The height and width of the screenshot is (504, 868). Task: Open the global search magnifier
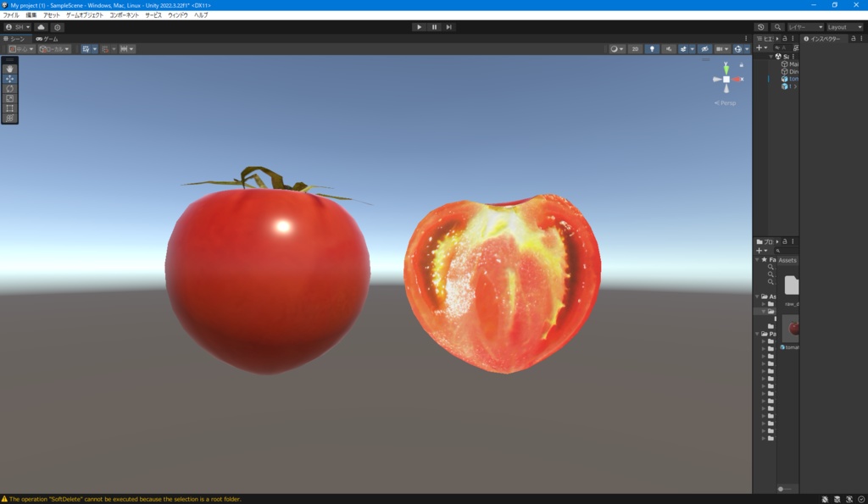point(777,27)
